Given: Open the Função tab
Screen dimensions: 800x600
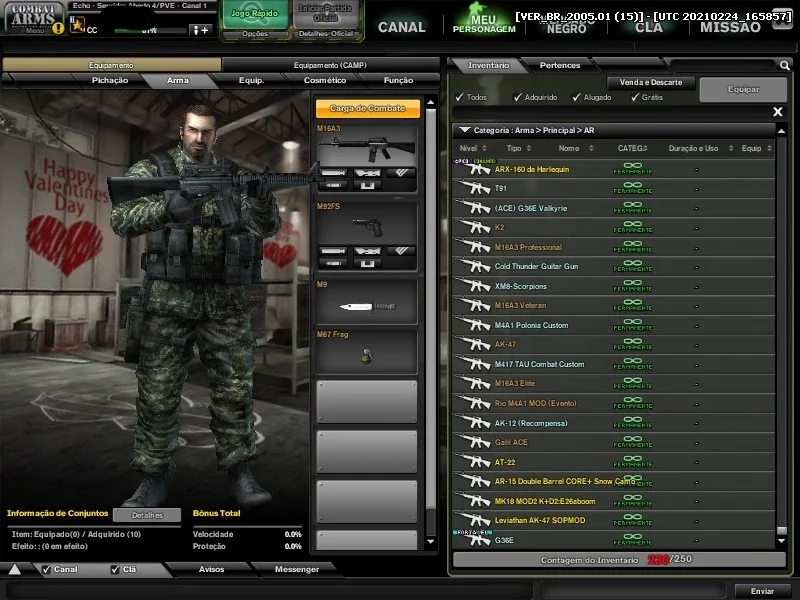Looking at the screenshot, I should coord(398,80).
